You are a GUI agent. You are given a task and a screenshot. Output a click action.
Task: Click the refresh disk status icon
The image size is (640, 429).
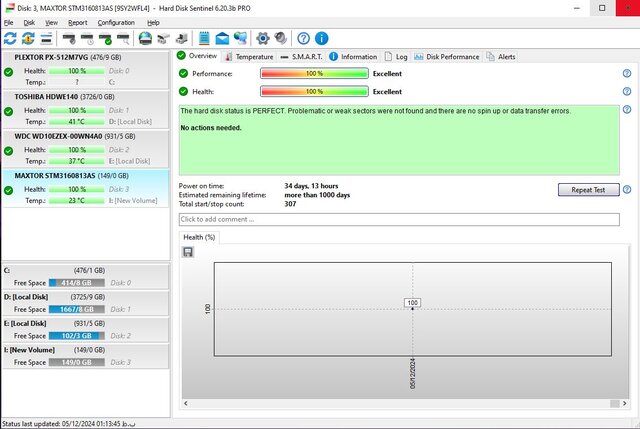click(x=10, y=38)
